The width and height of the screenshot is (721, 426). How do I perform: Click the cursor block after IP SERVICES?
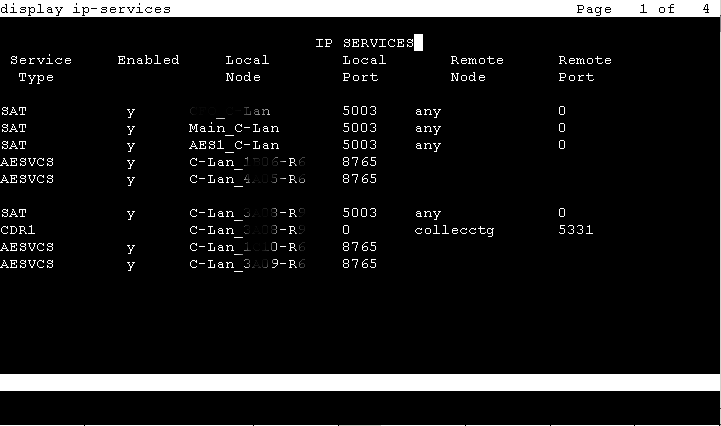419,43
